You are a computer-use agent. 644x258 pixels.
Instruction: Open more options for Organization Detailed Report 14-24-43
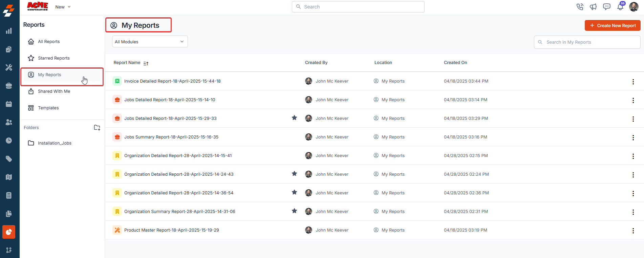tap(633, 175)
